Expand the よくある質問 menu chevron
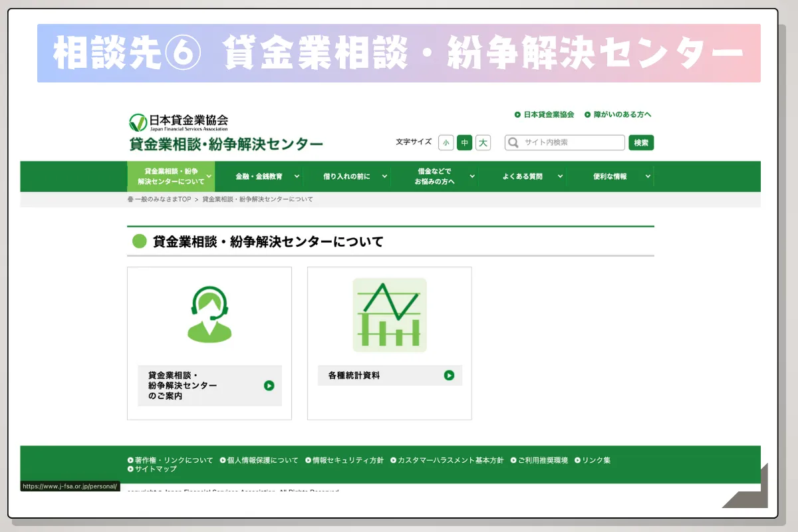This screenshot has height=532, width=798. click(560, 176)
